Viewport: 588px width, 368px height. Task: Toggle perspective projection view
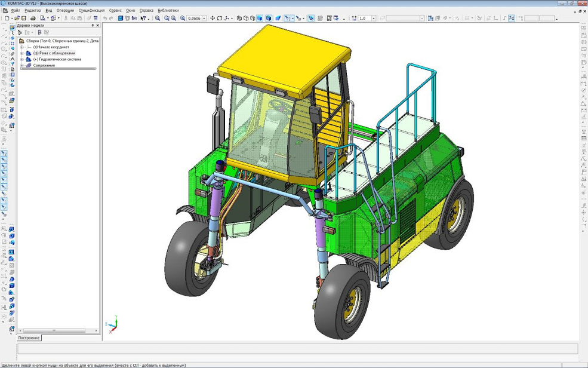[x=278, y=19]
